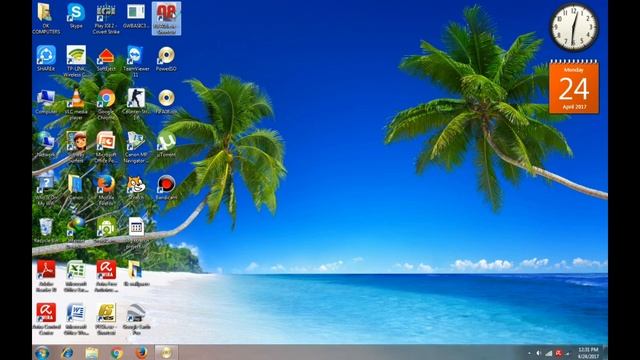Launch Bandicam from the desktop
640x360 pixels.
pos(166,188)
